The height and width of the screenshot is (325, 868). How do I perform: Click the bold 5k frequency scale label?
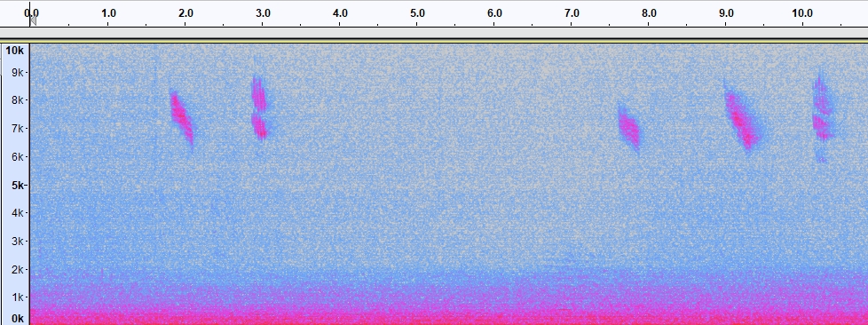(17, 185)
